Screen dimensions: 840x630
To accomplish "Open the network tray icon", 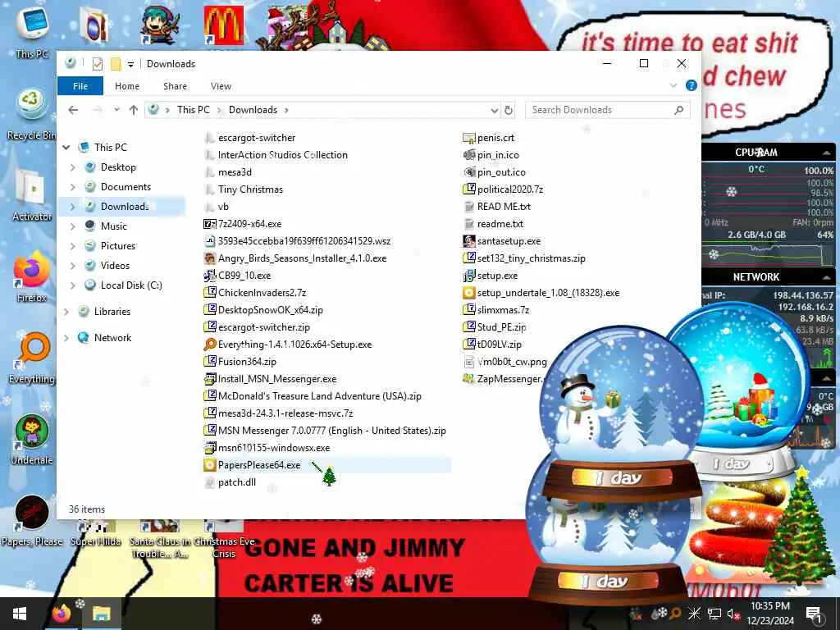I will (714, 614).
